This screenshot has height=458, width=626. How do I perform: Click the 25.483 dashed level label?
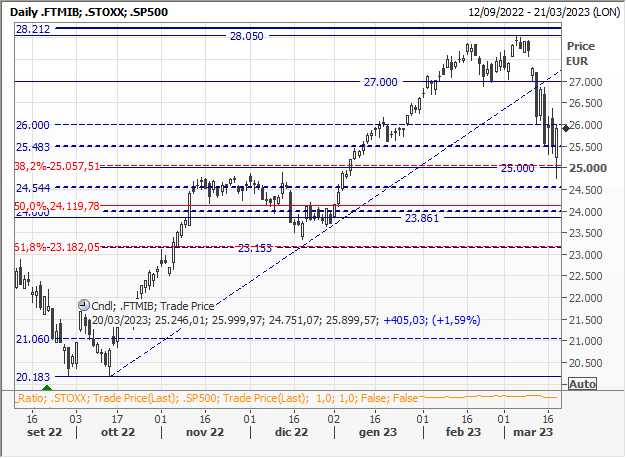pos(32,147)
